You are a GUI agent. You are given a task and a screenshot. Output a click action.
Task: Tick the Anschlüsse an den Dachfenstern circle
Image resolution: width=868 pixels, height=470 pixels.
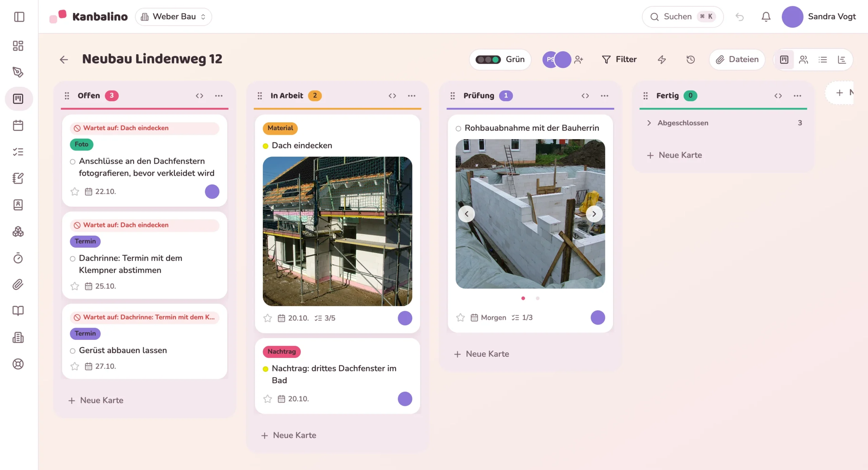click(73, 162)
